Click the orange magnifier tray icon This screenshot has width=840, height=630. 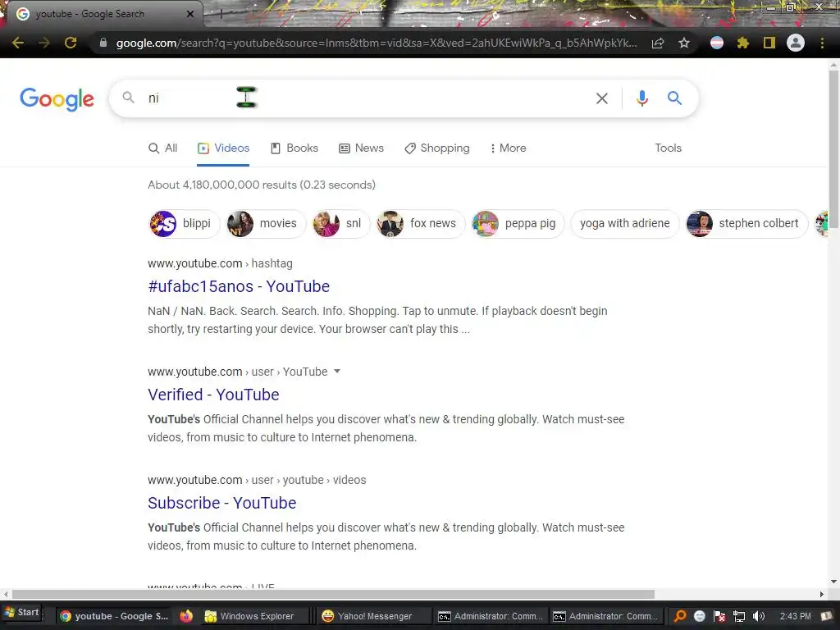tap(680, 616)
